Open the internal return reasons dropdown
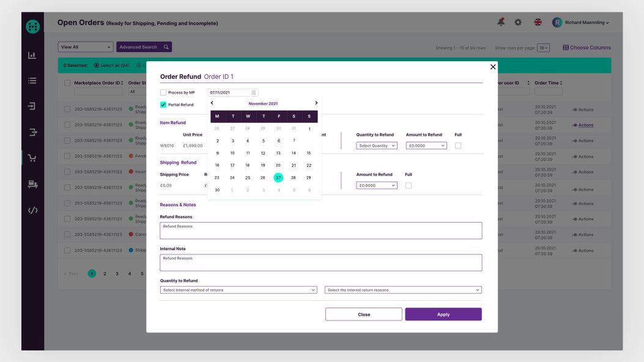 pos(403,290)
